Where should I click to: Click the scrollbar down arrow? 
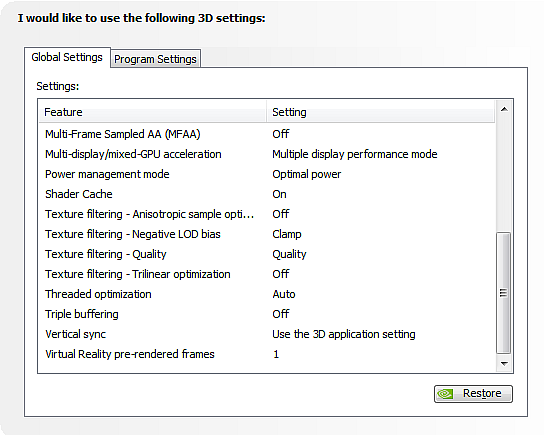(504, 364)
